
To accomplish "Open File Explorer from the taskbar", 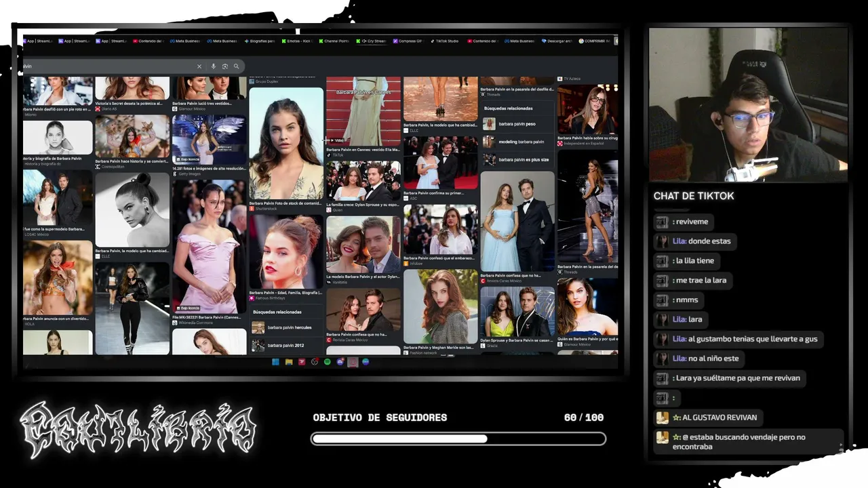I will click(289, 362).
